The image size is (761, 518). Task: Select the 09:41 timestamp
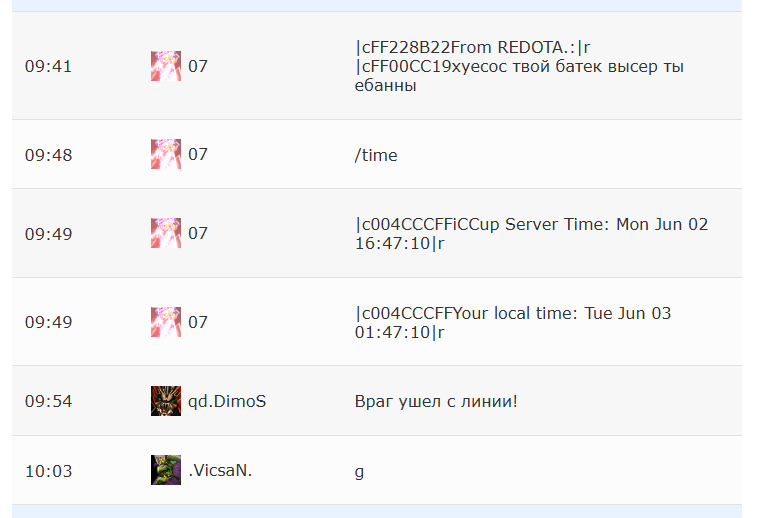click(48, 66)
